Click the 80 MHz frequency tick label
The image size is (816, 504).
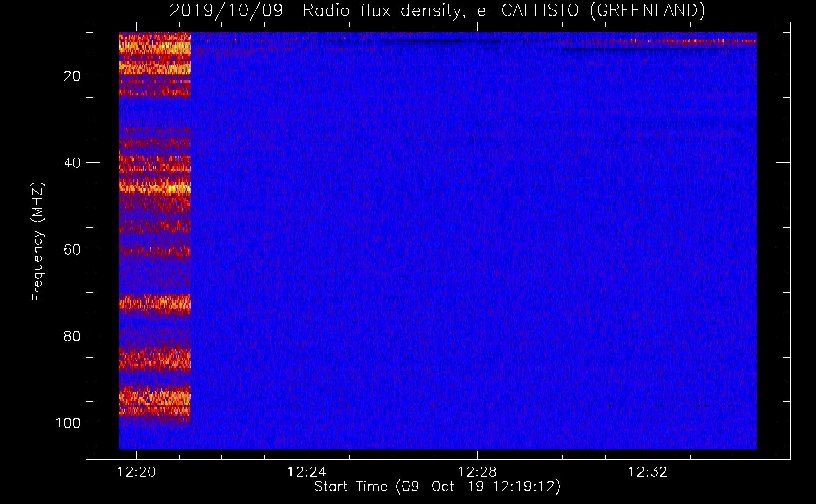tap(73, 336)
